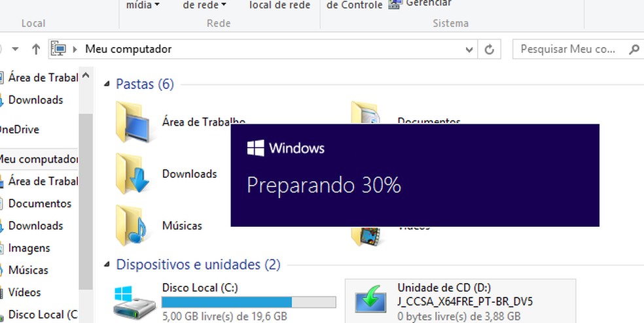Open the Área de Trabalho folder icon
Viewport: 644px width, 323px height.
coord(135,122)
